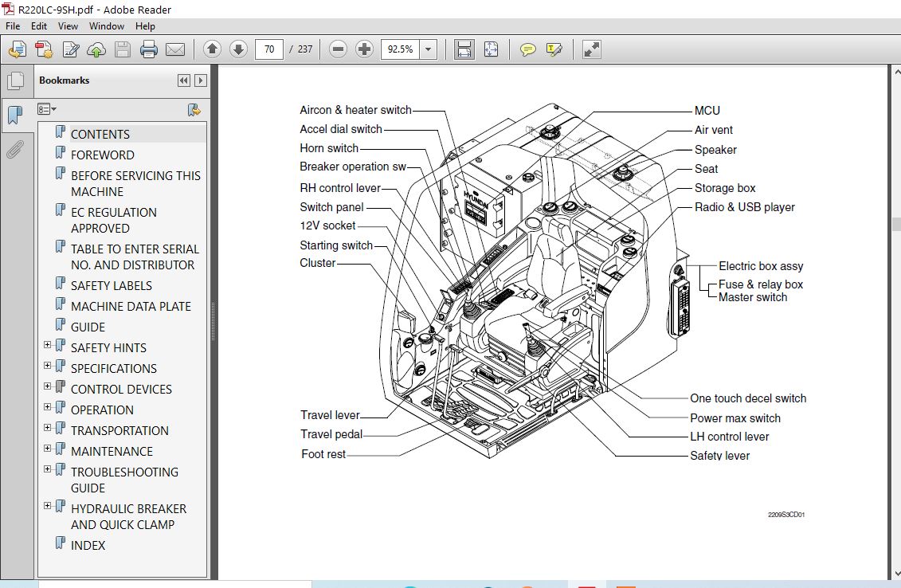Viewport: 901px width, 588px height.
Task: Toggle the Page Thumbnails panel
Action: [15, 80]
